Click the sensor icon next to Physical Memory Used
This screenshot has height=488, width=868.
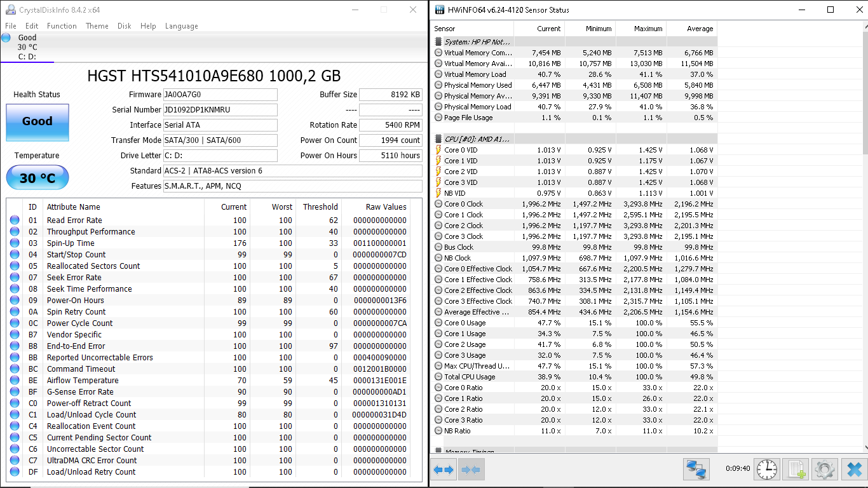(x=438, y=85)
